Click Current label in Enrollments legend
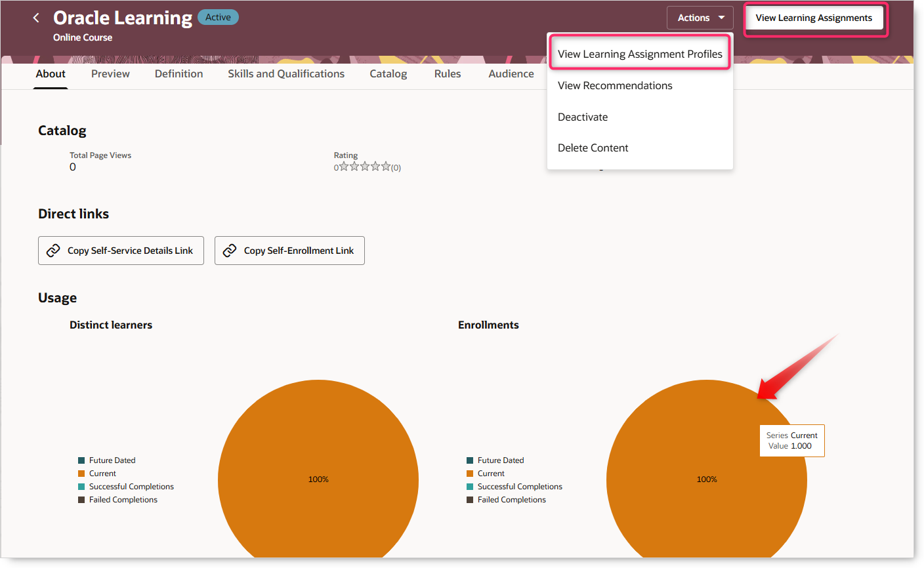Image resolution: width=924 pixels, height=568 pixels. [491, 474]
